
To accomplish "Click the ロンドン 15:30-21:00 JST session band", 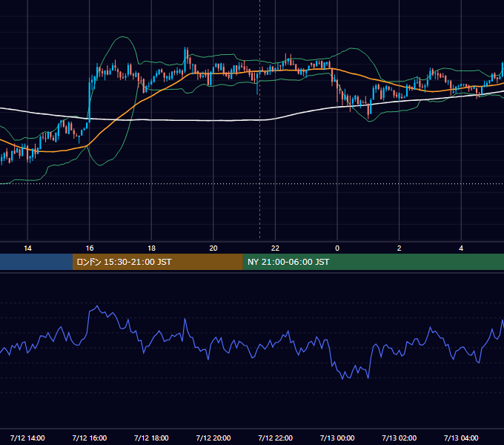I will pos(157,262).
